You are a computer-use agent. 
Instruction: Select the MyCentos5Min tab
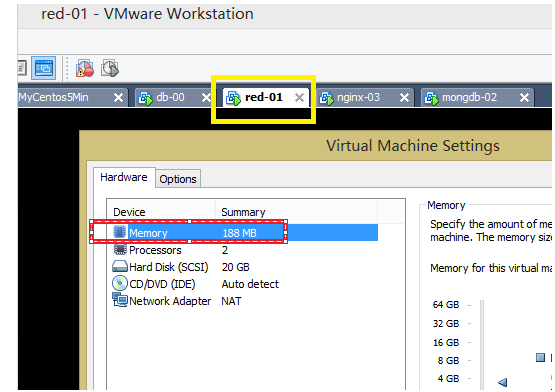(53, 97)
